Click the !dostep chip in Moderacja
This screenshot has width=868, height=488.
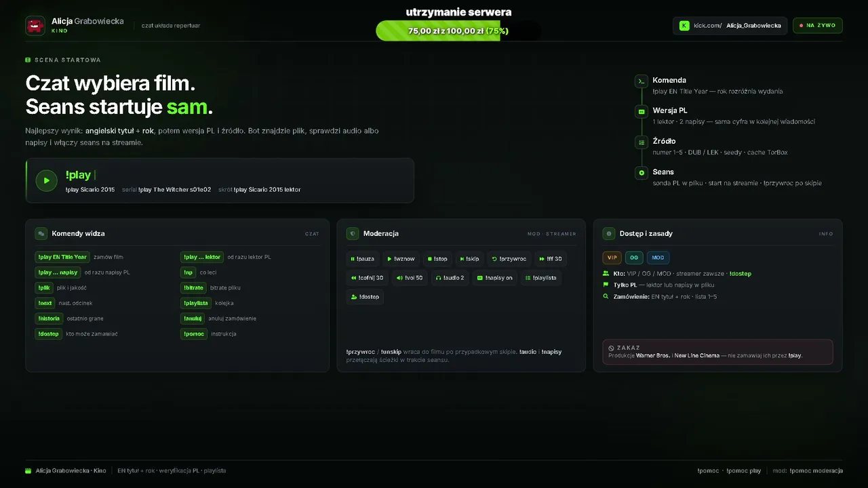pyautogui.click(x=365, y=297)
